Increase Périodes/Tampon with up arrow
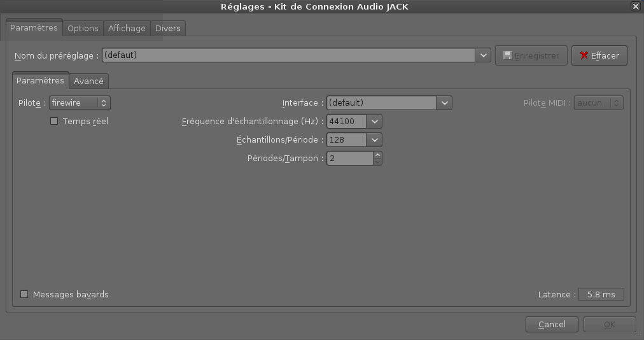The height and width of the screenshot is (340, 644). pyautogui.click(x=377, y=155)
